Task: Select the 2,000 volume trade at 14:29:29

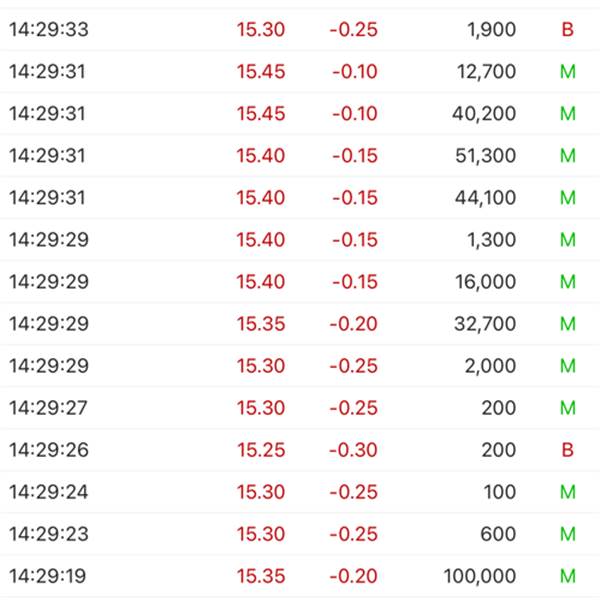Action: [300, 366]
